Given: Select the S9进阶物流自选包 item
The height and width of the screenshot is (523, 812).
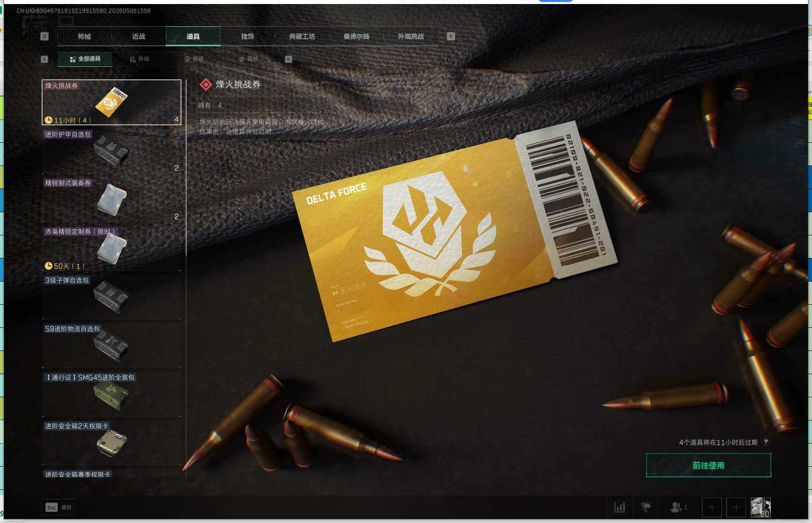Looking at the screenshot, I should (x=112, y=345).
